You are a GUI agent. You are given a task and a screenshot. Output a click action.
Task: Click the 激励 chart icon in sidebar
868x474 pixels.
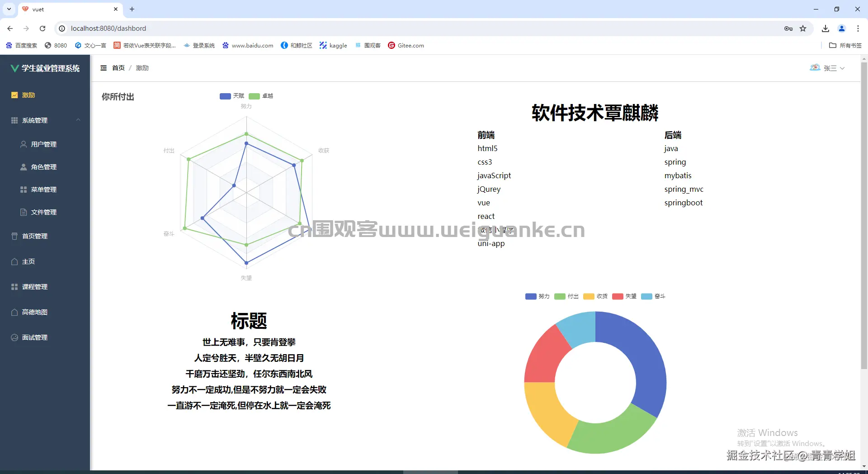point(14,95)
